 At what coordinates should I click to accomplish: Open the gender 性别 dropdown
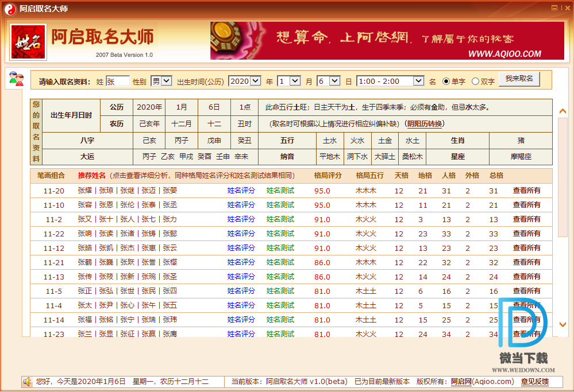coord(161,81)
